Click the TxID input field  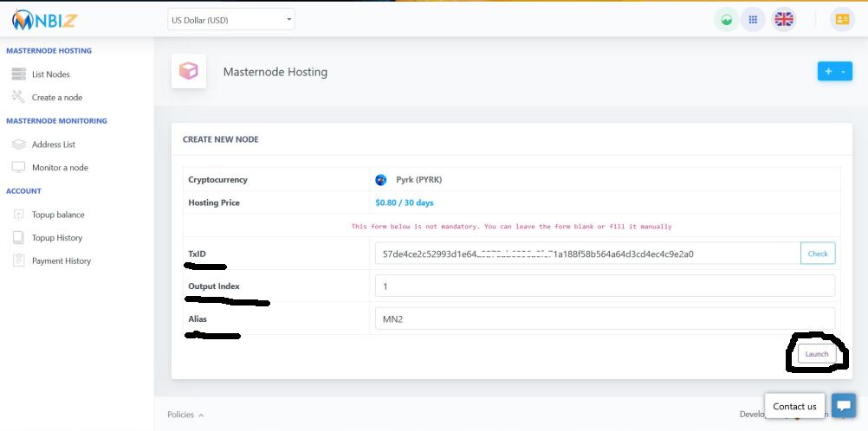588,254
